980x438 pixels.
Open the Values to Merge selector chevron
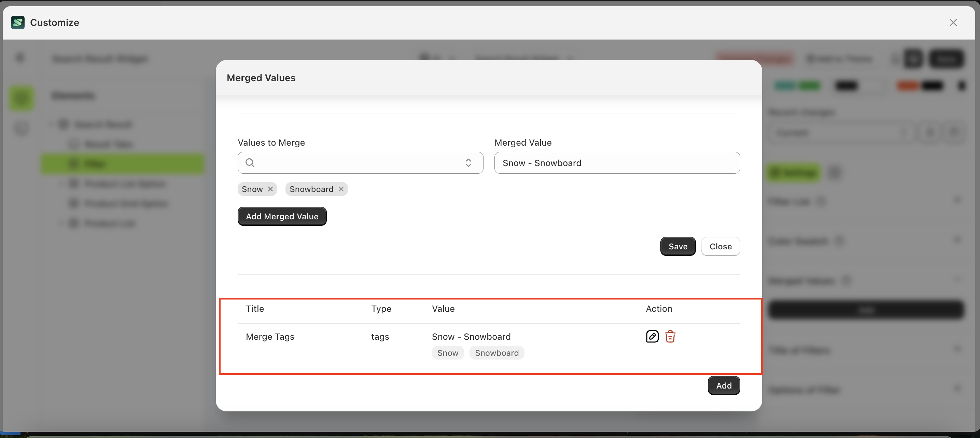468,163
